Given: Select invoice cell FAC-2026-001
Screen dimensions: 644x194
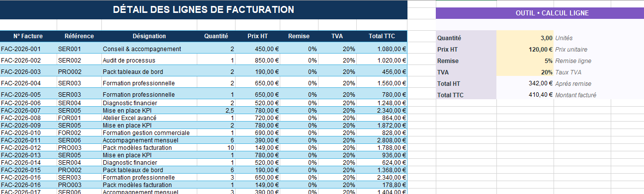Looking at the screenshot, I should (28, 49).
